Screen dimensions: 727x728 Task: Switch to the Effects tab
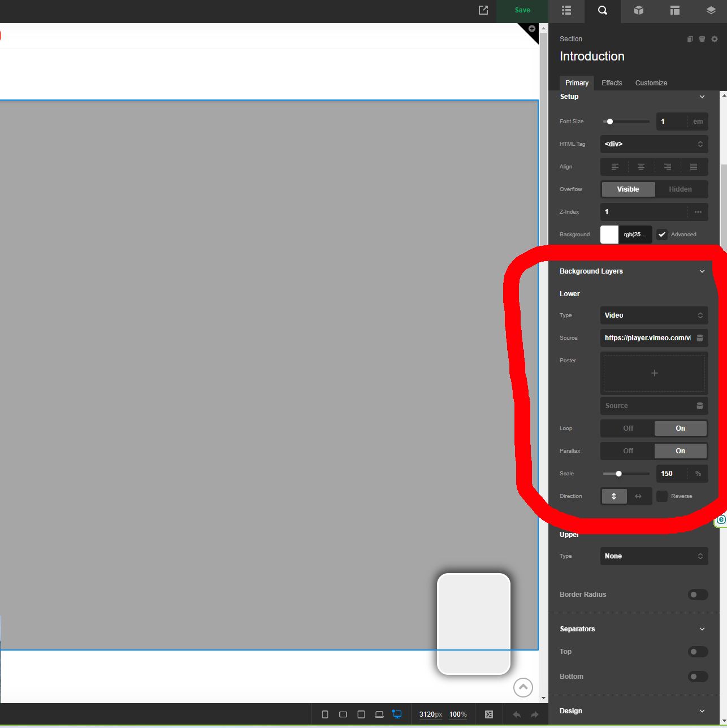(612, 83)
